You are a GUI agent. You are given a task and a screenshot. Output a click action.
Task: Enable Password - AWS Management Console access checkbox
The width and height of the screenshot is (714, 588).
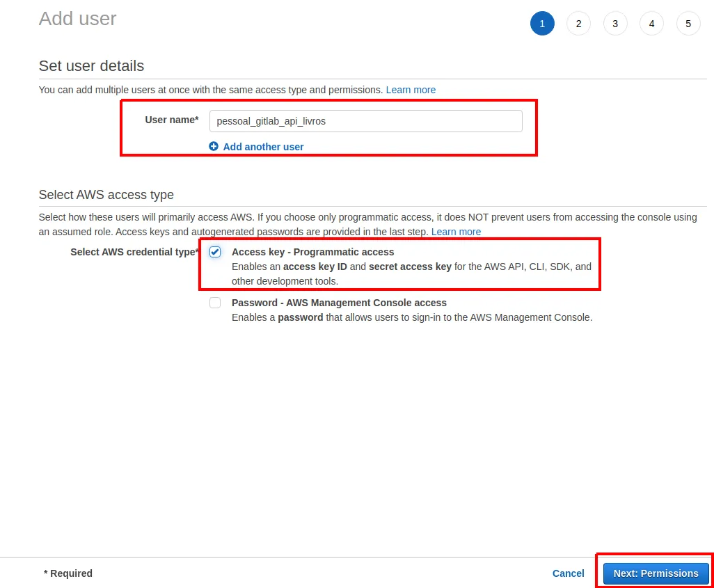215,303
